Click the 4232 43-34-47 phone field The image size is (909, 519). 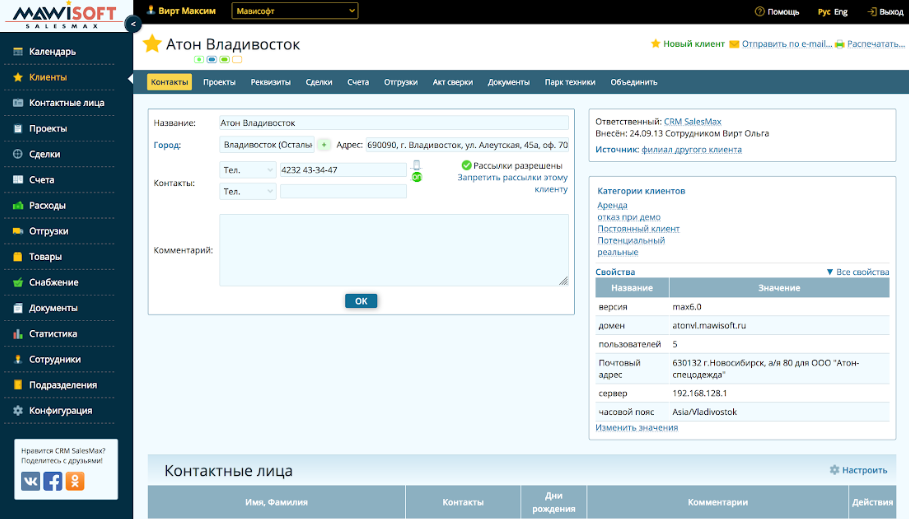coord(343,170)
